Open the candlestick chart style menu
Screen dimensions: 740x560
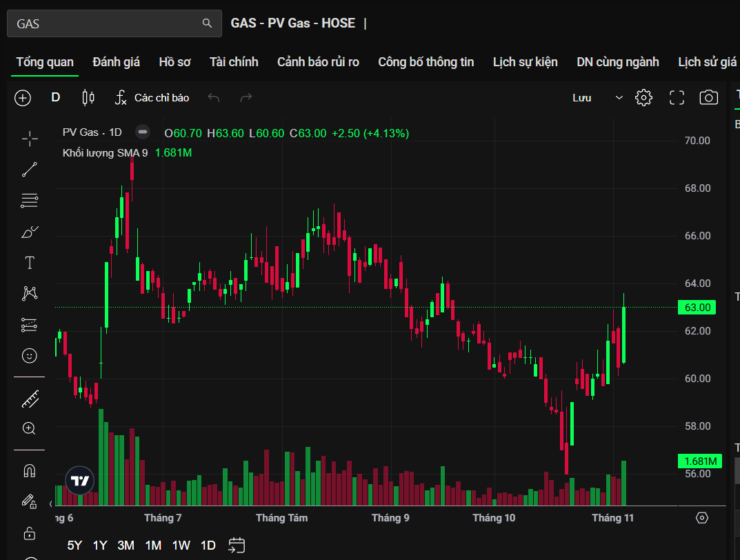pyautogui.click(x=88, y=98)
